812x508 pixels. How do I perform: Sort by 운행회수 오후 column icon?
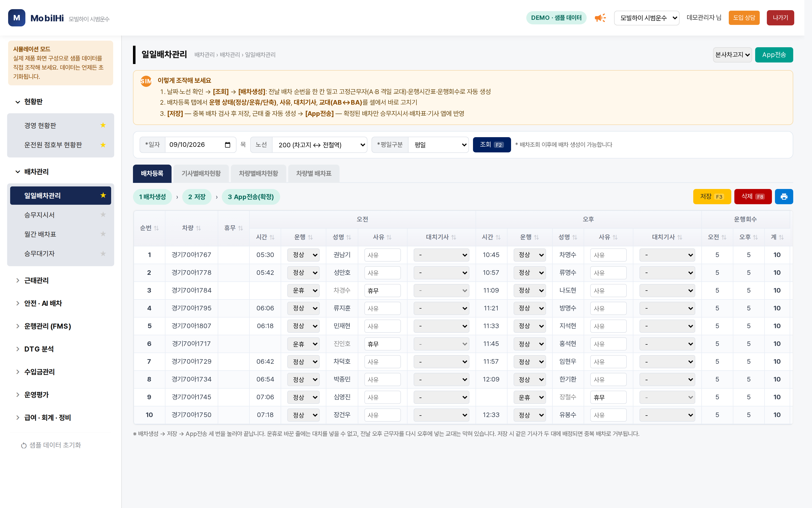tap(755, 237)
